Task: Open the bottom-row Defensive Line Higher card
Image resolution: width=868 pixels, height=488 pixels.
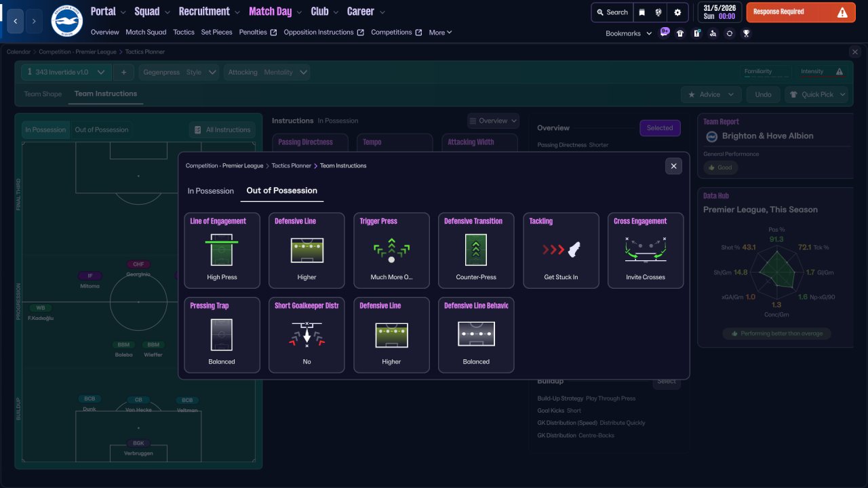Action: 391,335
